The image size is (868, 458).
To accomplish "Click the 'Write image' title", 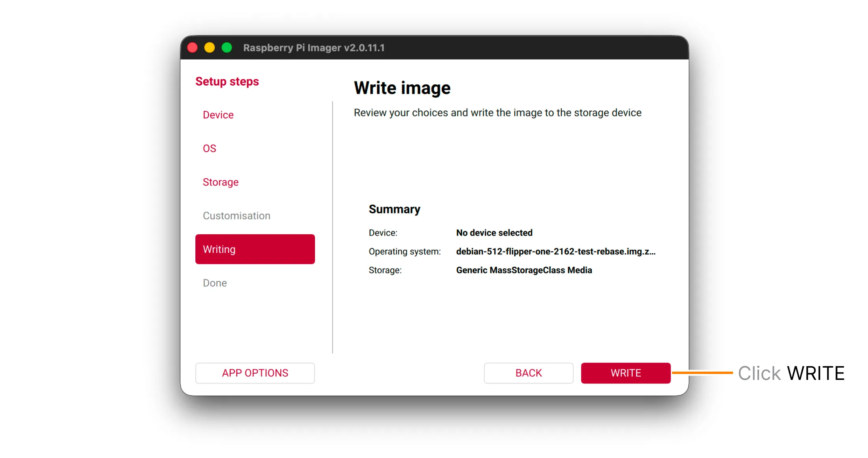I will pos(402,88).
